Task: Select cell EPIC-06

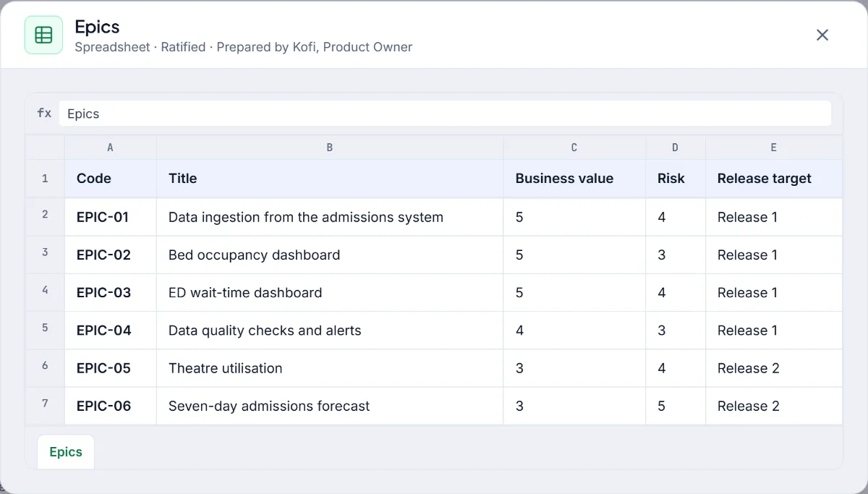Action: click(111, 405)
